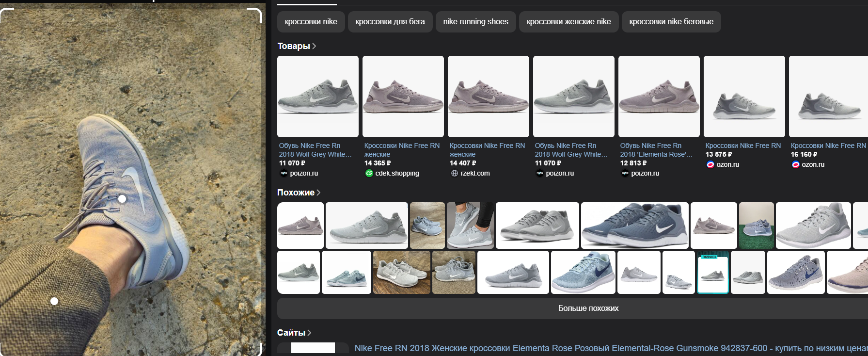Open the product image priced 14 365 ₽

click(403, 97)
